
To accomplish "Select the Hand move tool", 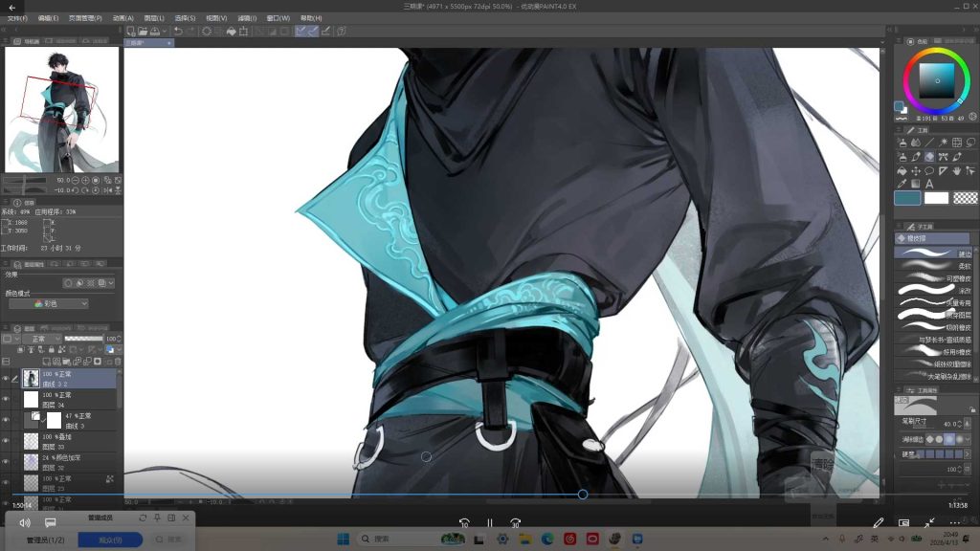I will [957, 170].
